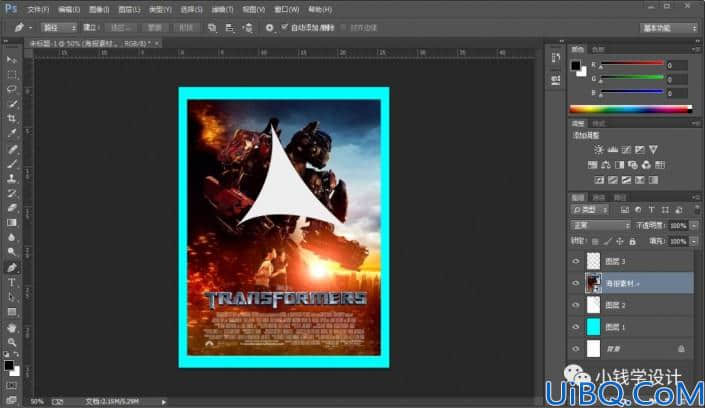Open the layer blend mode dropdown
This screenshot has height=408, width=705.
[601, 225]
